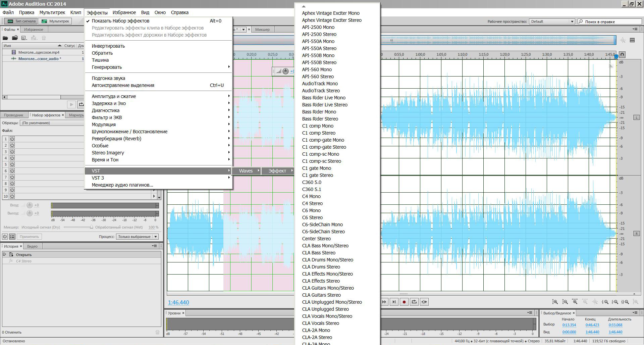Open 'Менеджер аудио плагинов...' menu entry
This screenshot has width=644, height=345.
tap(158, 185)
